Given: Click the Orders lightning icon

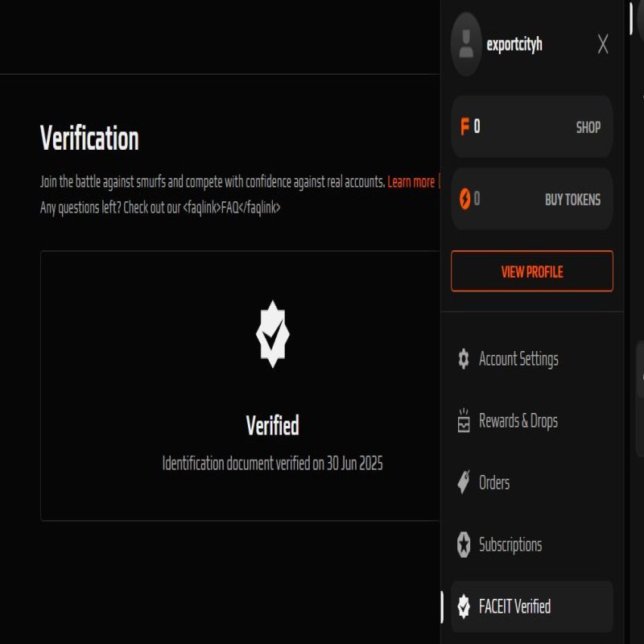Looking at the screenshot, I should tap(462, 483).
